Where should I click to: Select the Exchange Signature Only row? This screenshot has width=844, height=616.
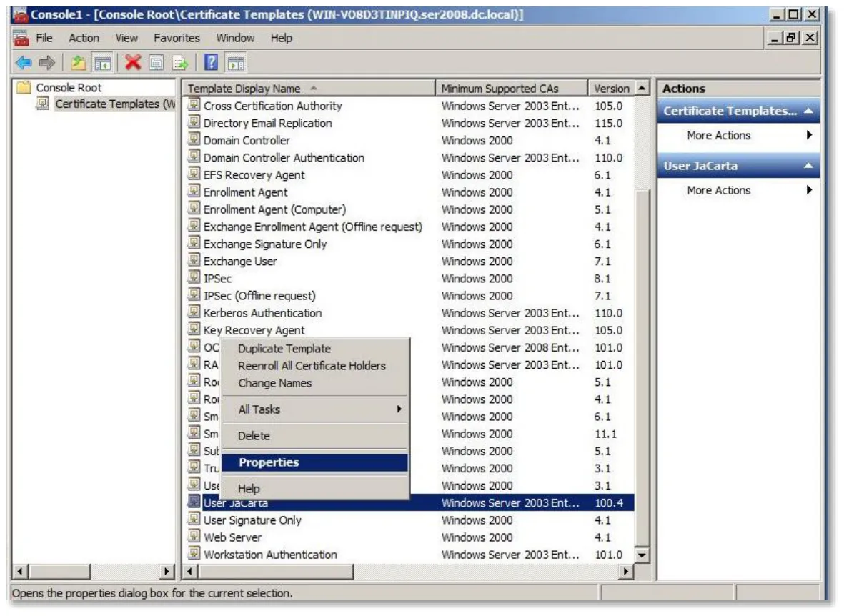[x=409, y=244]
